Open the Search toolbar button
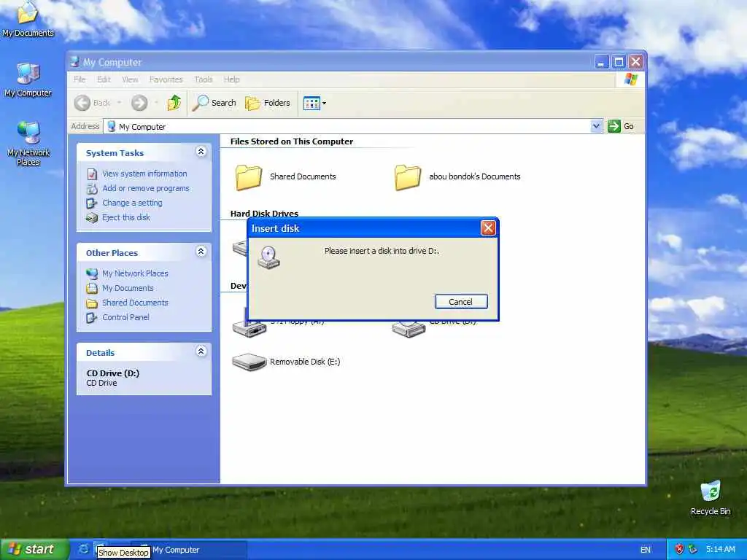Image resolution: width=747 pixels, height=560 pixels. [x=214, y=103]
